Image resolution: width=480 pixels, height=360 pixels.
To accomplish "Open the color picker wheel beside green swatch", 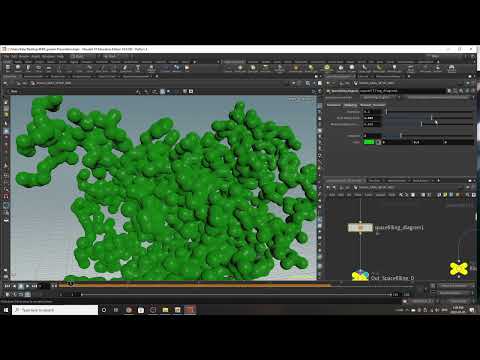I will point(378,142).
